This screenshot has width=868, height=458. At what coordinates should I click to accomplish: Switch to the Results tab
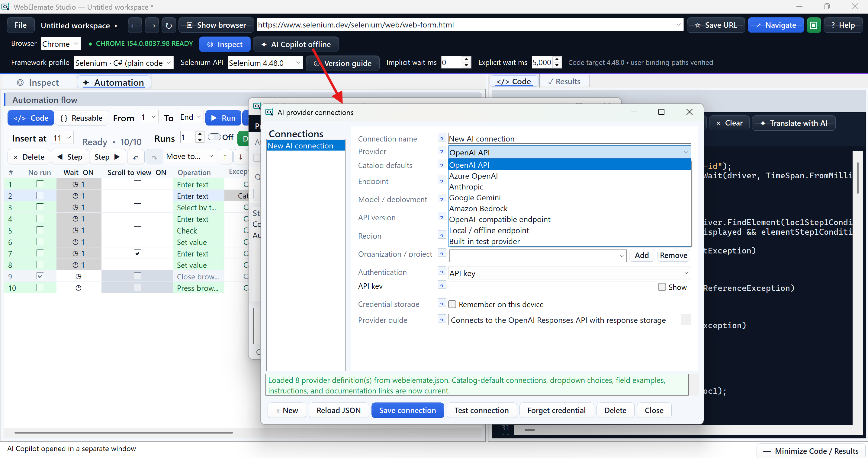[564, 81]
